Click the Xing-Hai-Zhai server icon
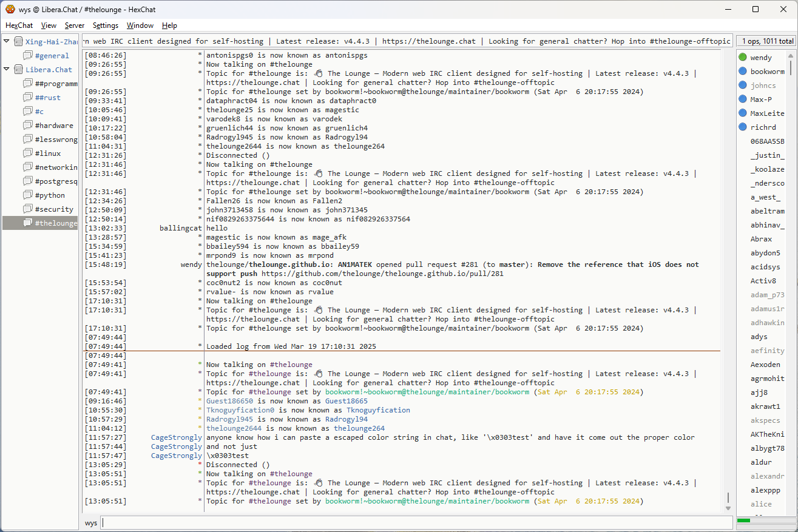 (18, 42)
